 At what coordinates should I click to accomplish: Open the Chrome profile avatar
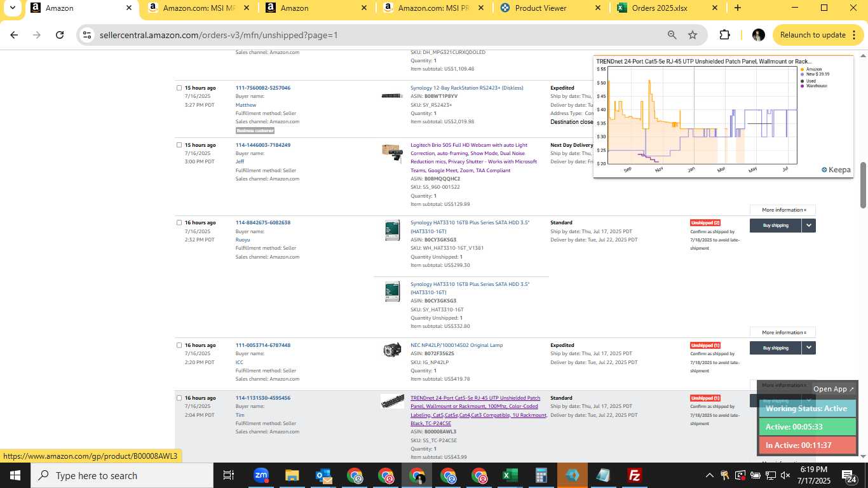coord(758,35)
